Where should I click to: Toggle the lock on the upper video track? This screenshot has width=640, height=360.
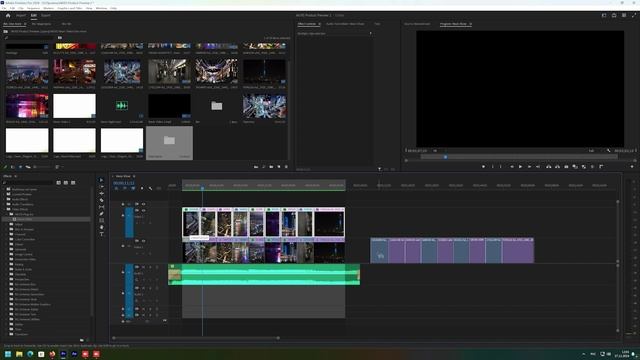pyautogui.click(x=123, y=215)
